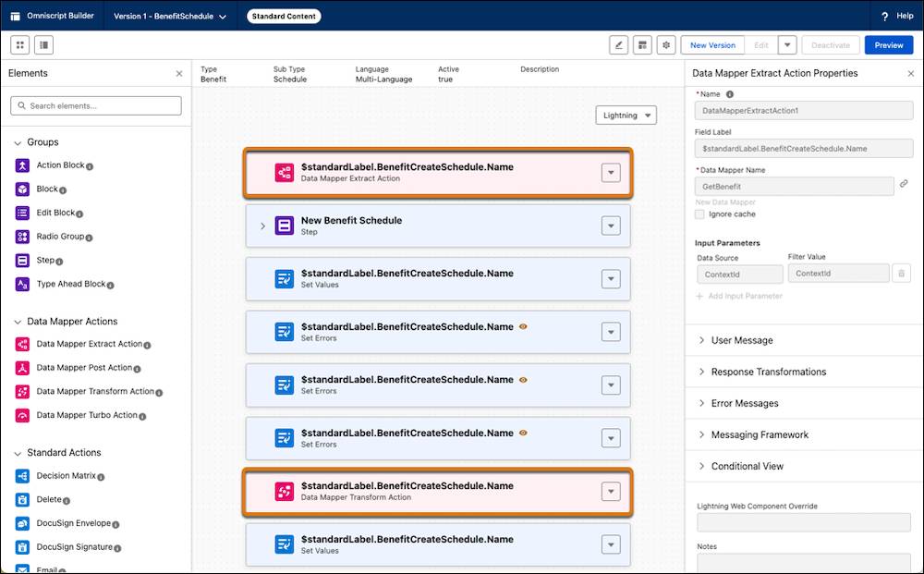Click the Filter Value ContextId field
Screen dimensions: 924x574
tap(839, 274)
